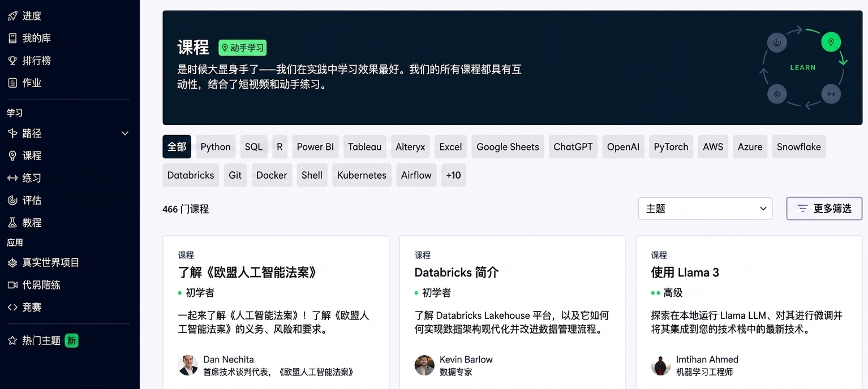Click the filter lines icon in 更多筛选
This screenshot has width=868, height=389.
802,209
